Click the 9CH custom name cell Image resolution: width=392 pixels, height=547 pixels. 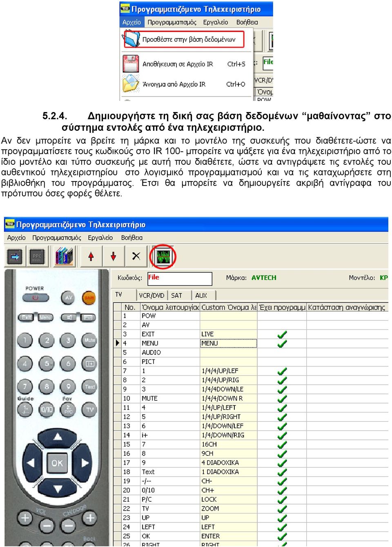coord(229,453)
